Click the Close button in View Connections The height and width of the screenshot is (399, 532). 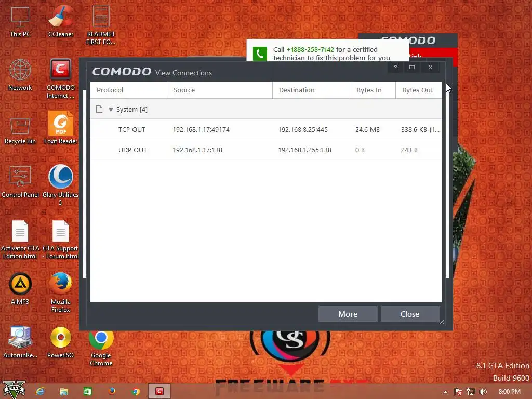pos(410,314)
